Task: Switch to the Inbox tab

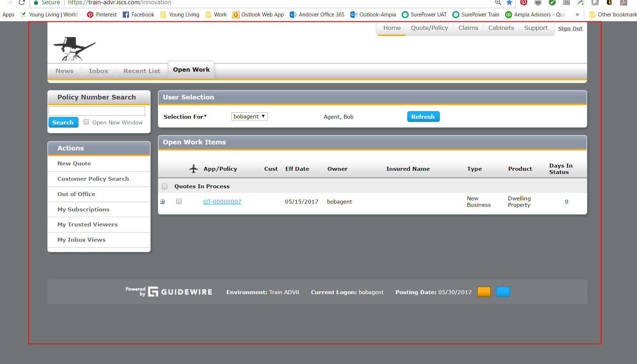Action: [x=98, y=71]
